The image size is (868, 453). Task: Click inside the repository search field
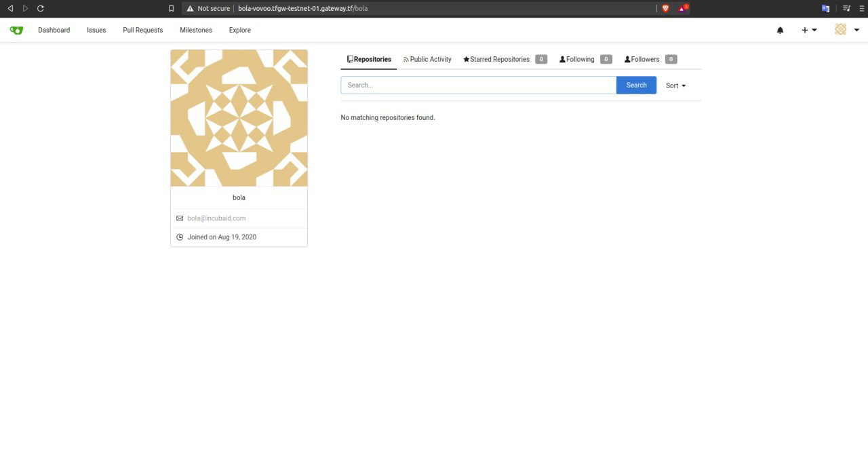pyautogui.click(x=478, y=85)
